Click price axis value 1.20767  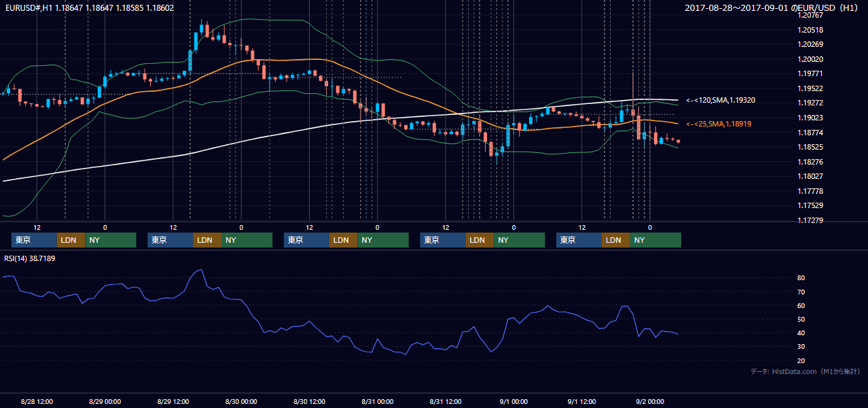click(x=810, y=15)
